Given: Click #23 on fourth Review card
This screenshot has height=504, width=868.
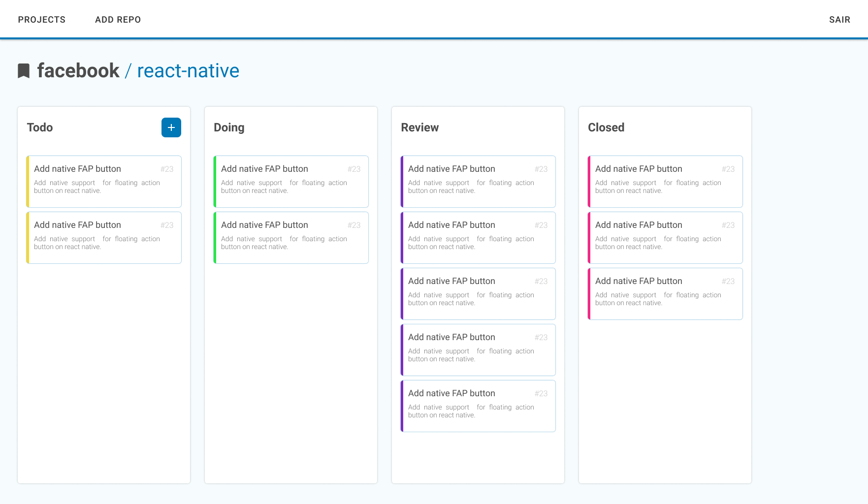Looking at the screenshot, I should (x=541, y=337).
